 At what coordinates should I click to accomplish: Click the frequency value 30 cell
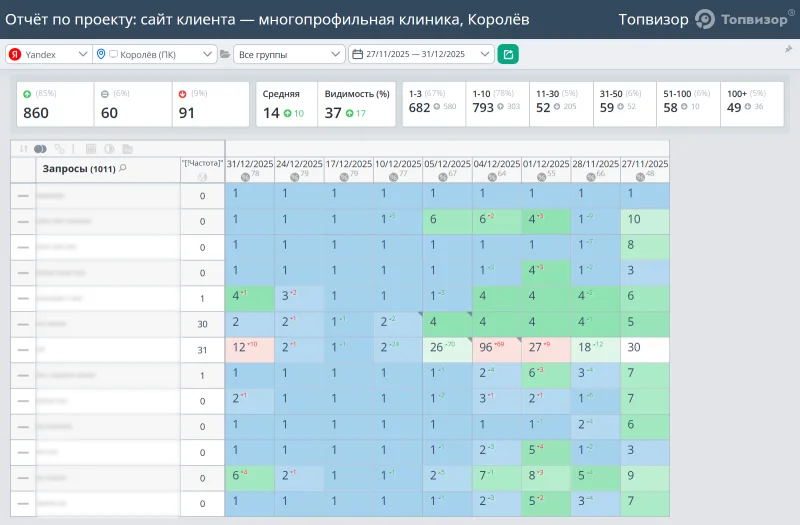click(203, 324)
